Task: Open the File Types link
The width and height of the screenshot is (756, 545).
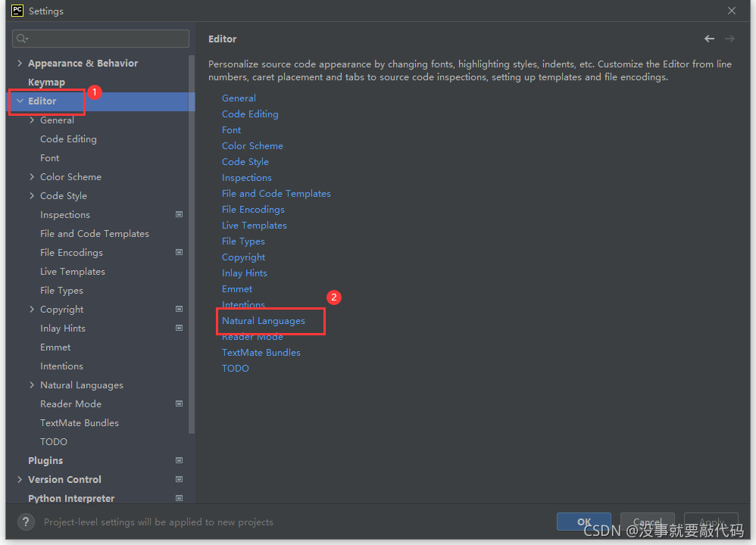Action: click(x=243, y=241)
